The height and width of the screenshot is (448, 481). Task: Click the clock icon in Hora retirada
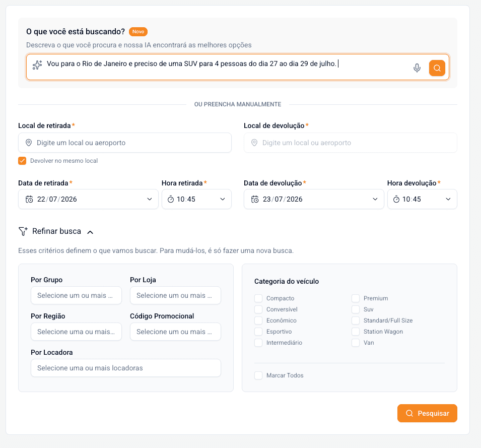(171, 200)
